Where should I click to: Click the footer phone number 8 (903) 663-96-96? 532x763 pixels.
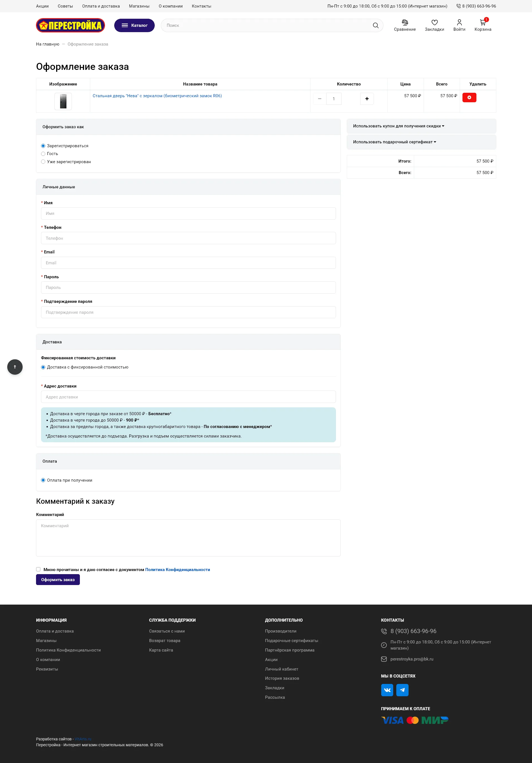[x=413, y=631]
